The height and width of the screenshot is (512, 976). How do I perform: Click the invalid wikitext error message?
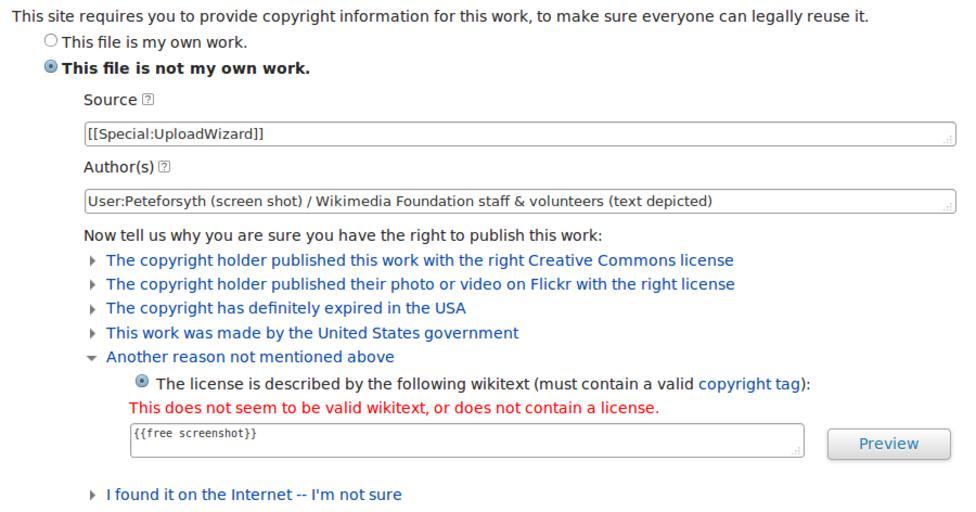tap(394, 408)
